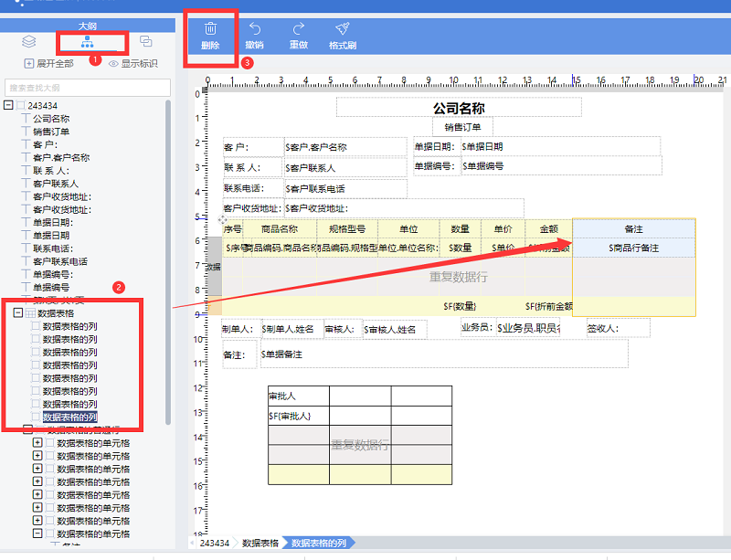Collapse the 数据表格 tree node

tap(18, 312)
